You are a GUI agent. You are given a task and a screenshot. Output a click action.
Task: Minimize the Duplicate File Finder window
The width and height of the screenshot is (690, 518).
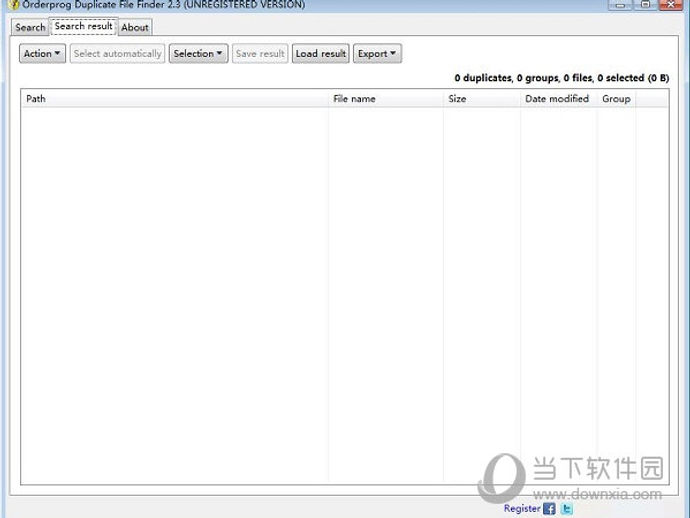(620, 4)
